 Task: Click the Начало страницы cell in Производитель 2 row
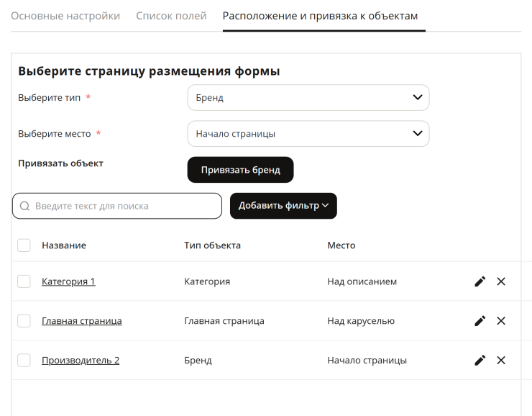tap(367, 361)
